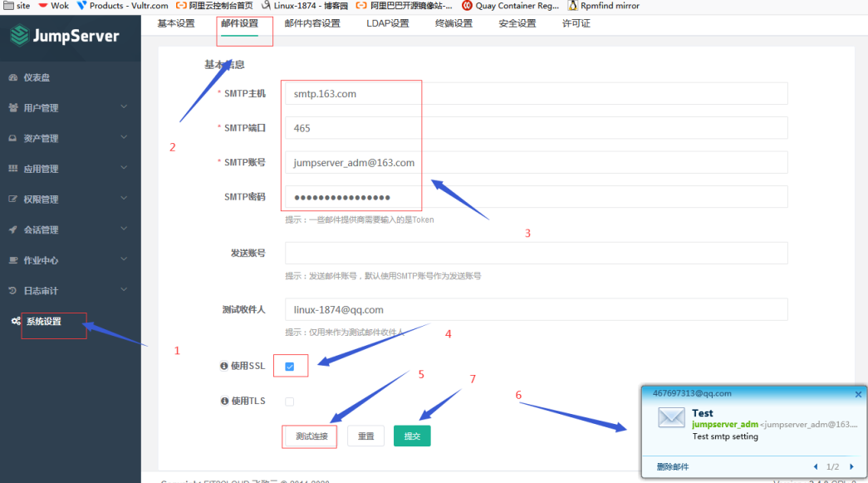The width and height of the screenshot is (868, 483).
Task: Click the 应用管理 grid icon
Action: coord(12,169)
